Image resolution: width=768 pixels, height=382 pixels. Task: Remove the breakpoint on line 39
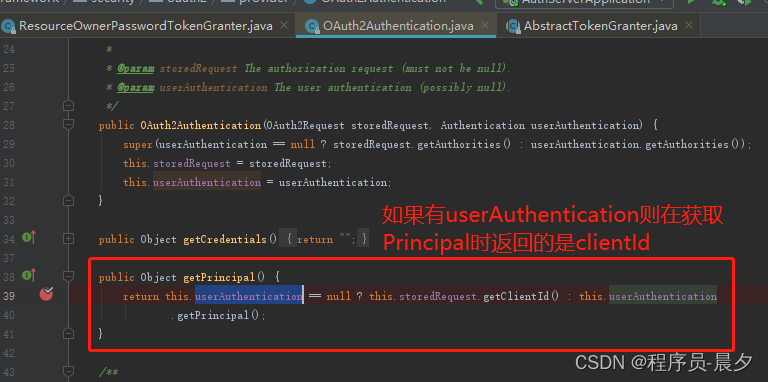click(47, 294)
